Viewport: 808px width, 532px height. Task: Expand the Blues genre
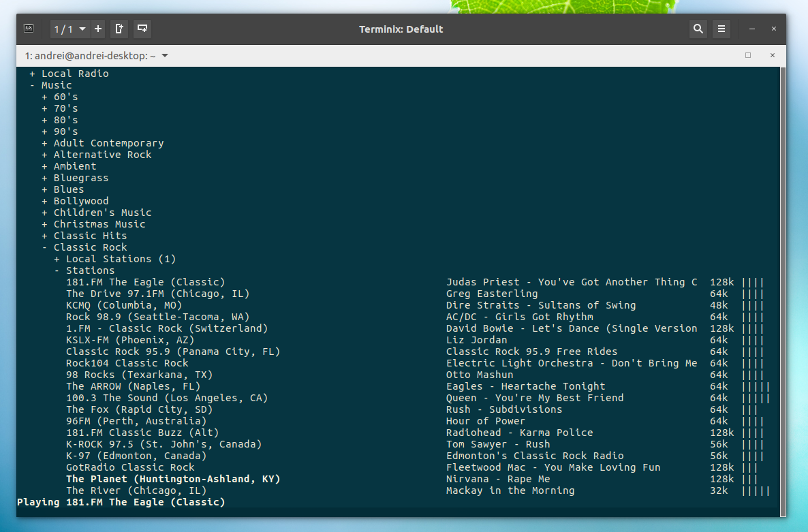tap(63, 189)
